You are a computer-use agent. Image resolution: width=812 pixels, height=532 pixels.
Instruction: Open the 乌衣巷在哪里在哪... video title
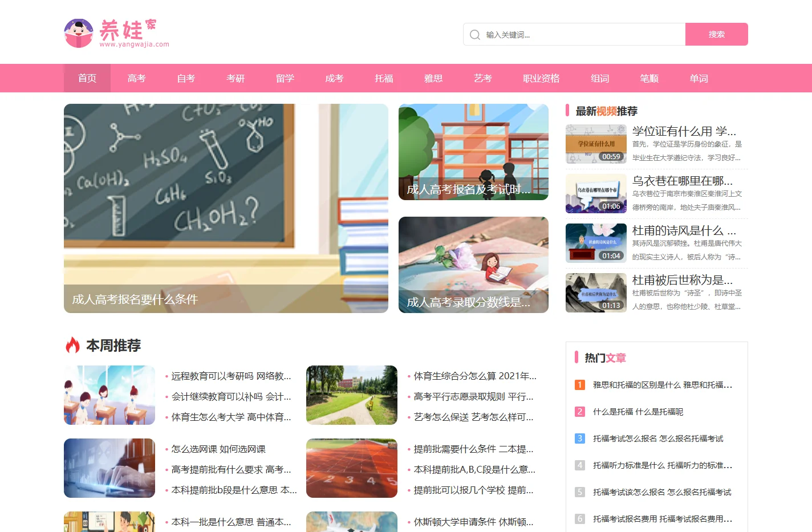coord(683,181)
